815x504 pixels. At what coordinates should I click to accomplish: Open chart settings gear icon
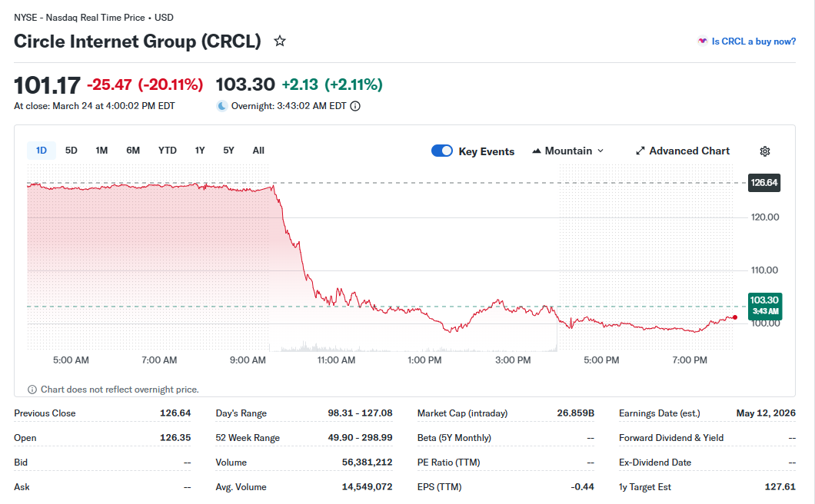[x=764, y=151]
